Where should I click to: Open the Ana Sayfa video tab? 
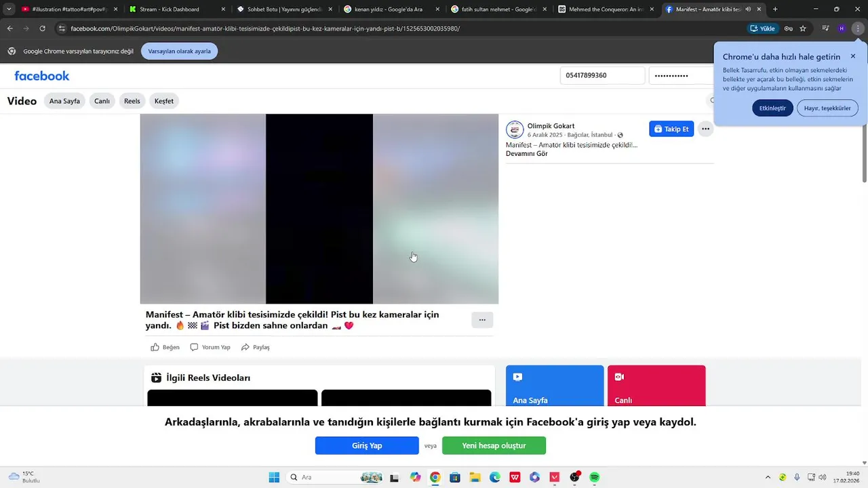[64, 101]
